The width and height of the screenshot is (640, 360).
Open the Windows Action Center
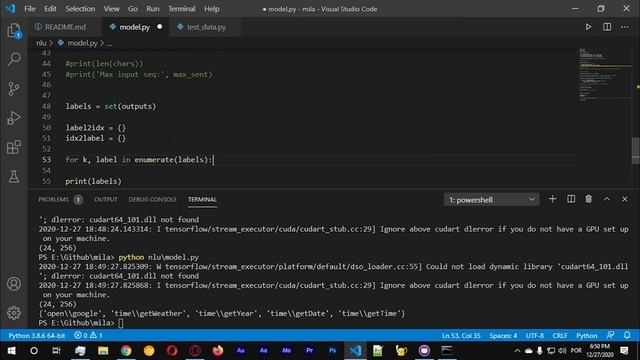pyautogui.click(x=624, y=351)
